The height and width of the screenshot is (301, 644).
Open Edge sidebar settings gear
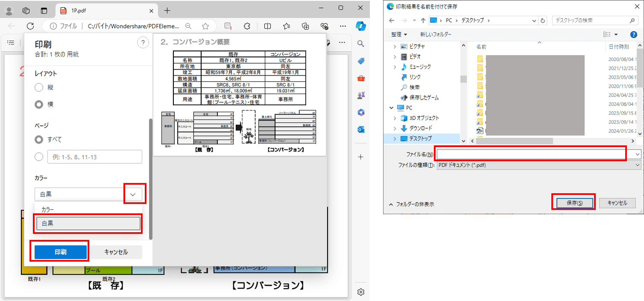(x=361, y=292)
